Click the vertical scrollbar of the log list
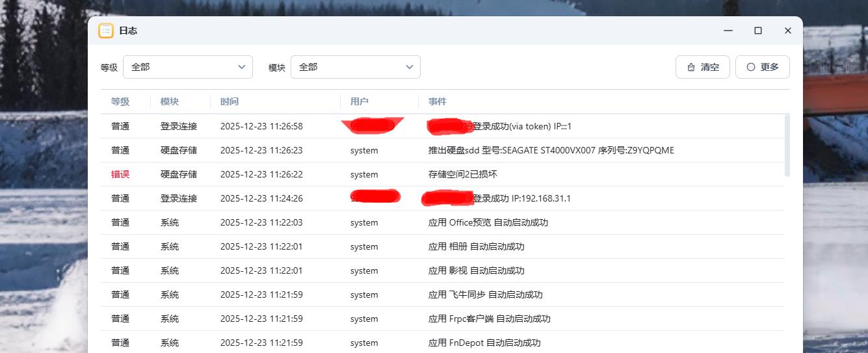This screenshot has height=353, width=868. (787, 145)
